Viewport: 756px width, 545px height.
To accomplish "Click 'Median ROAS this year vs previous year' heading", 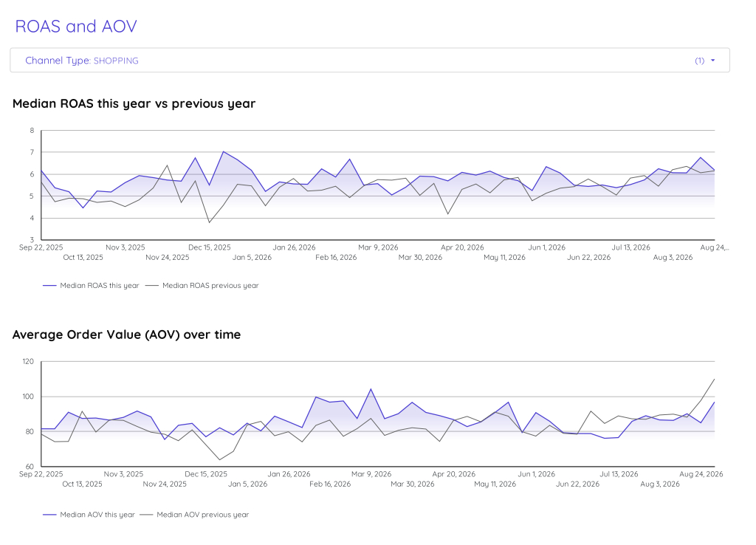I will [134, 103].
